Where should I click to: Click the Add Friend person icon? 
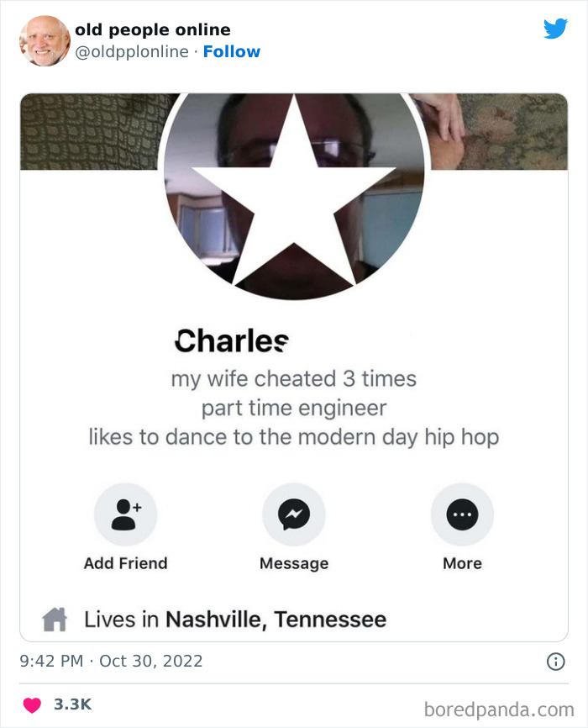125,514
